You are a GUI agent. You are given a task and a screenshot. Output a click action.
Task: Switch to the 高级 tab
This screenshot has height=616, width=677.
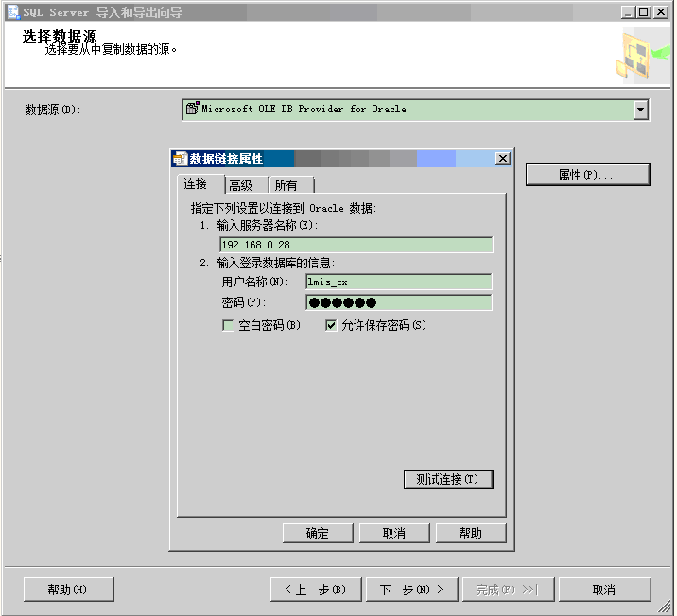coord(241,186)
